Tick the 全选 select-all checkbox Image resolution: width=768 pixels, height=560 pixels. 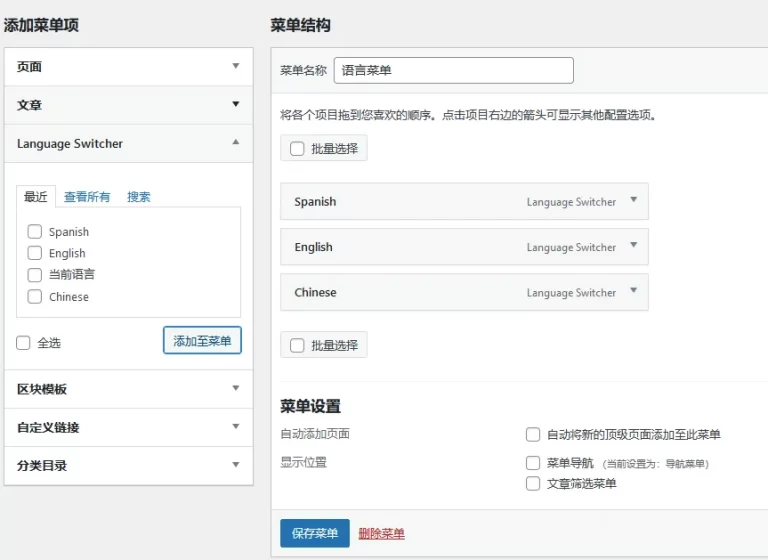pos(23,342)
